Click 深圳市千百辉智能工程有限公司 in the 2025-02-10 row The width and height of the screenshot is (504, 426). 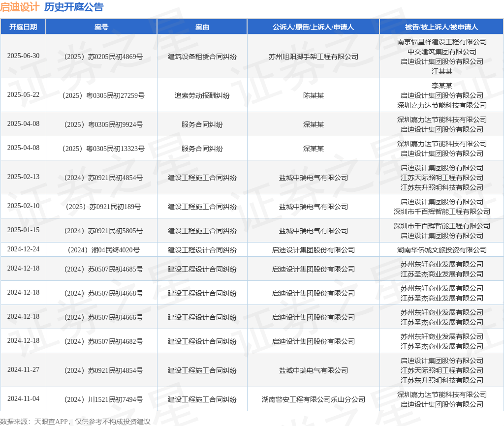tap(441, 212)
